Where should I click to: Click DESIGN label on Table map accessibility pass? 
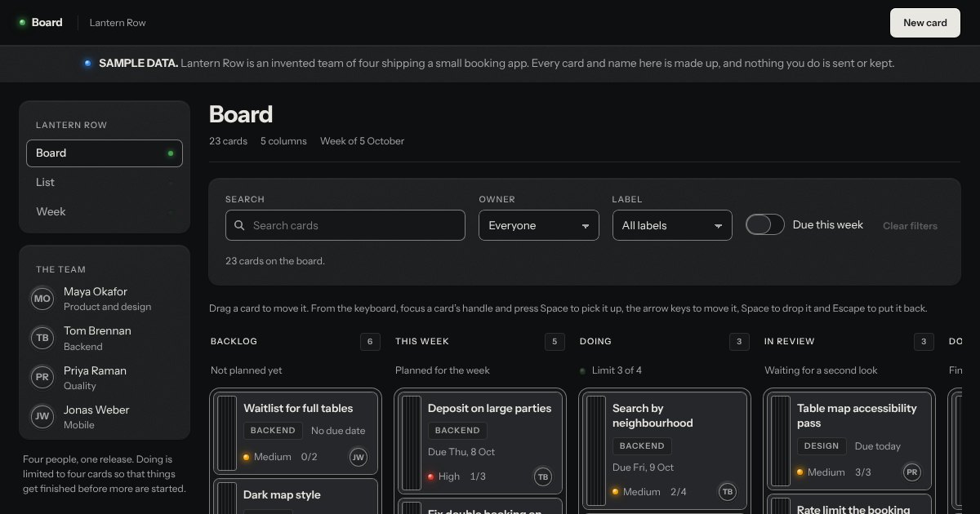pos(821,446)
